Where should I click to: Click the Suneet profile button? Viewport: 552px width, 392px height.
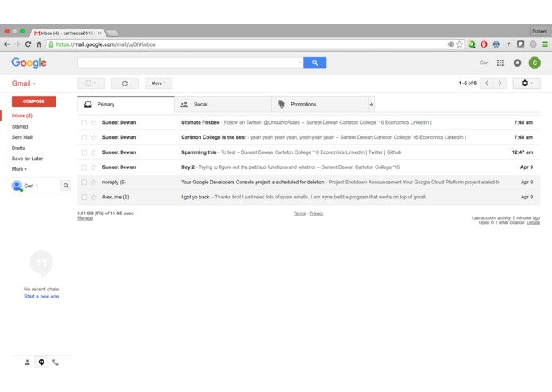(539, 31)
